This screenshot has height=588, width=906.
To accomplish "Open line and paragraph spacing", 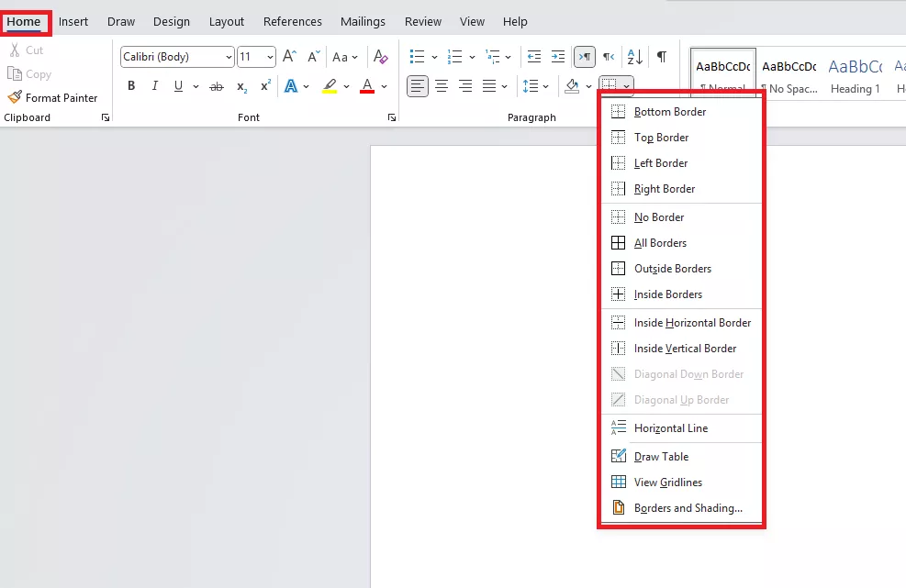I will coord(530,86).
